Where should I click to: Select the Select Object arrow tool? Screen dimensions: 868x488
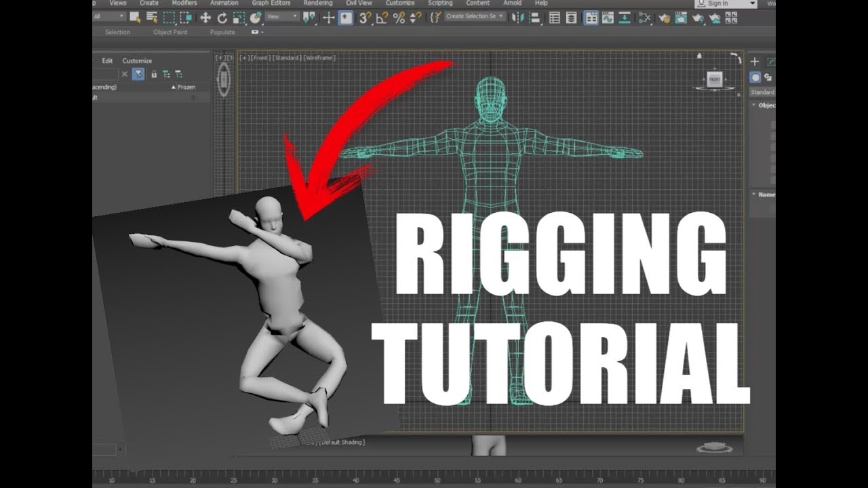pos(135,18)
